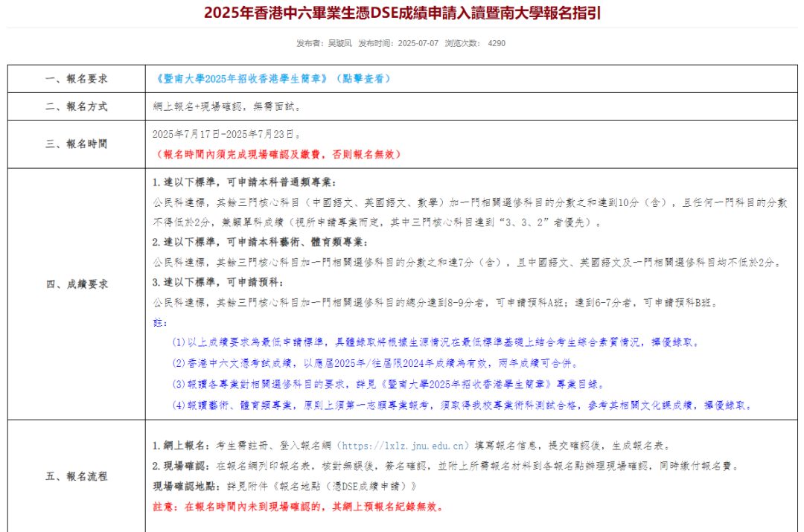
Task: Open the https://lxlz.jnu.edu.cn registration URL
Action: coord(403,446)
